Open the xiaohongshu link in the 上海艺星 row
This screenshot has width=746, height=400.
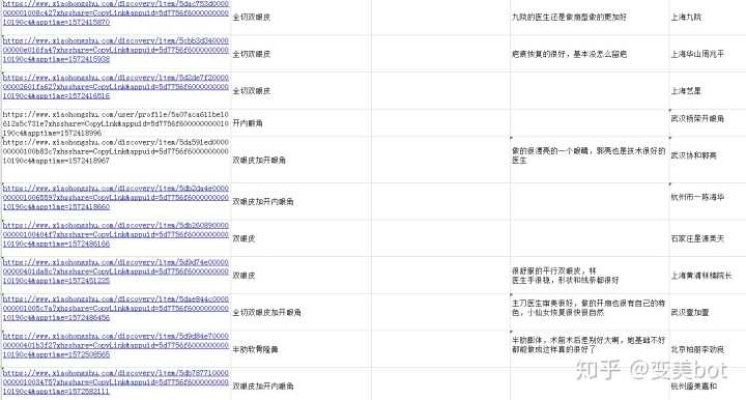tap(116, 87)
